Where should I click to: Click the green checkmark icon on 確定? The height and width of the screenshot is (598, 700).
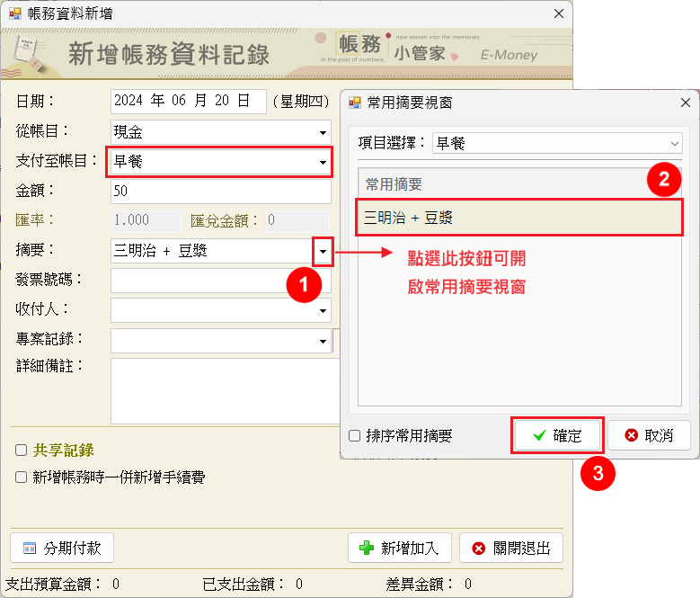coord(540,435)
